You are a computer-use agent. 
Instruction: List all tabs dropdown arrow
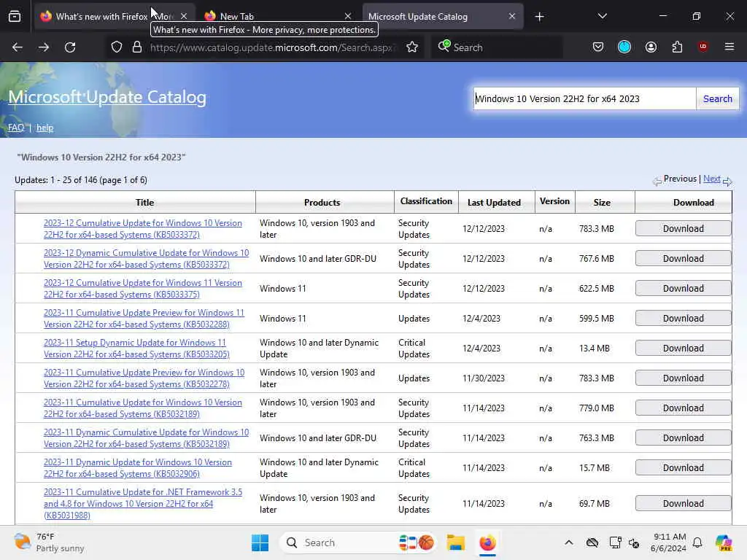click(x=602, y=16)
